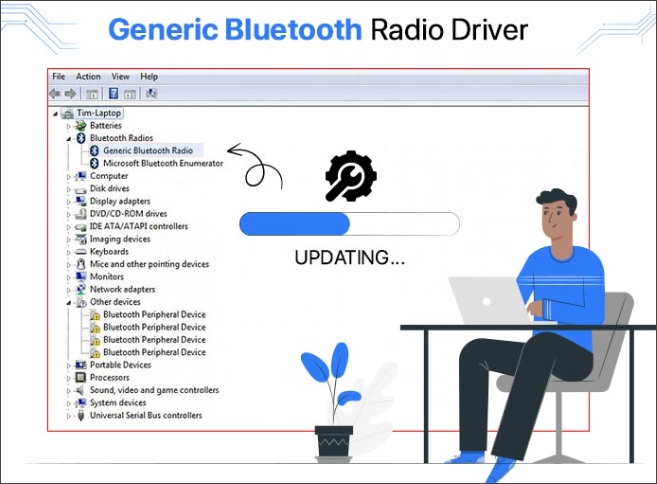The image size is (657, 484).
Task: Click the Network adapters icon
Action: pyautogui.click(x=80, y=289)
